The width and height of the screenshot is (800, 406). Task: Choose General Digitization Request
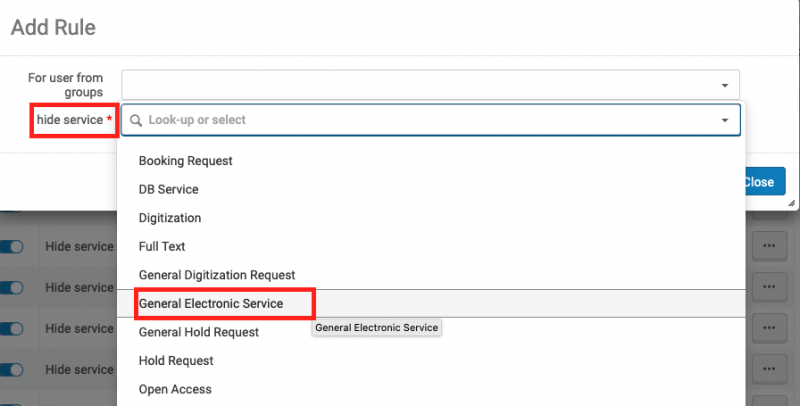(x=217, y=274)
